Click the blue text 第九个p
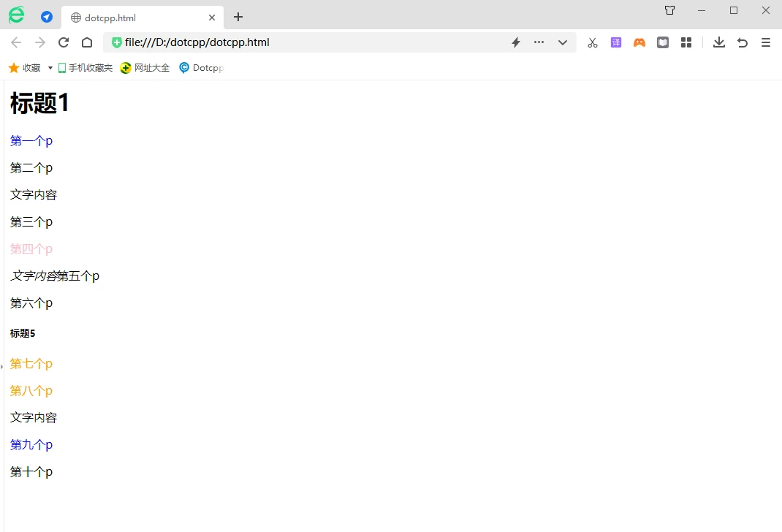Screen dimensions: 782x532 tap(31, 445)
